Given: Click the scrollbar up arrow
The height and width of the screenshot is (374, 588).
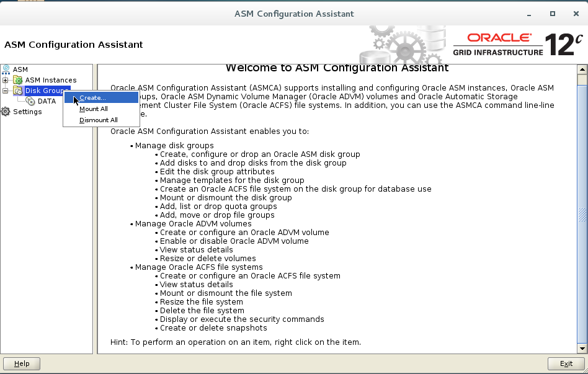Looking at the screenshot, I should 582,69.
